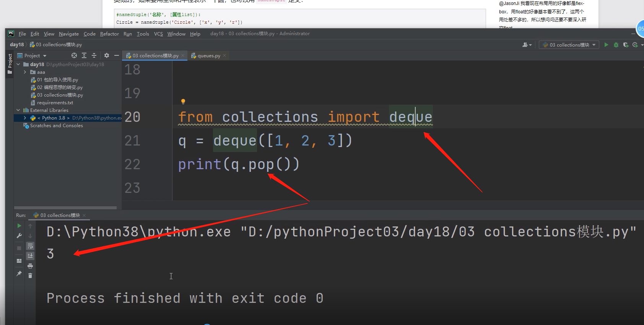Close the queues.py editor tab
The width and height of the screenshot is (644, 325).
click(224, 55)
